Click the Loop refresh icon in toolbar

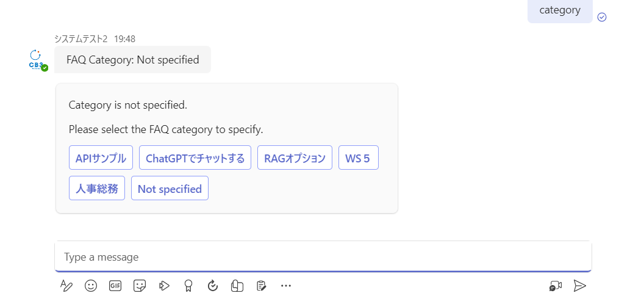[213, 286]
